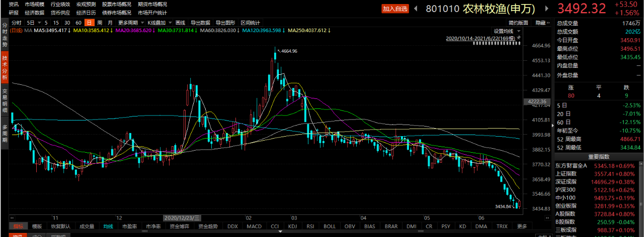Open the 5日 period dropdown arrow
This screenshot has height=237, width=644.
click(x=39, y=23)
